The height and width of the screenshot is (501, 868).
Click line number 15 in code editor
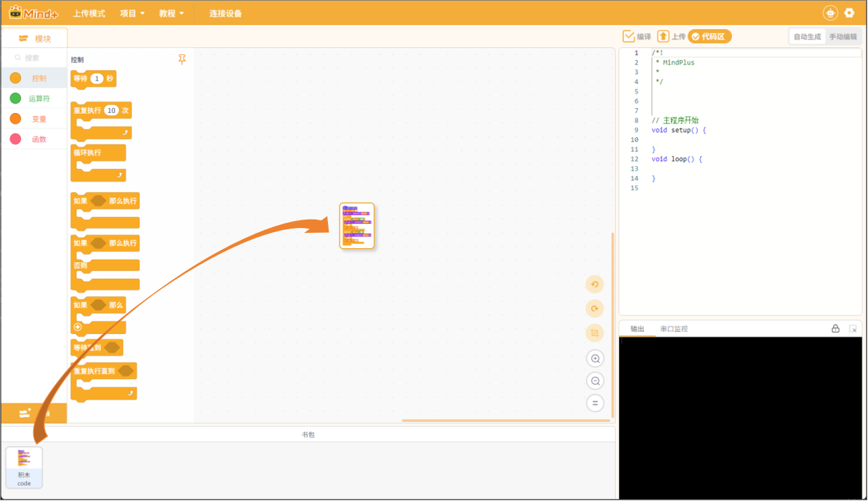(x=634, y=188)
